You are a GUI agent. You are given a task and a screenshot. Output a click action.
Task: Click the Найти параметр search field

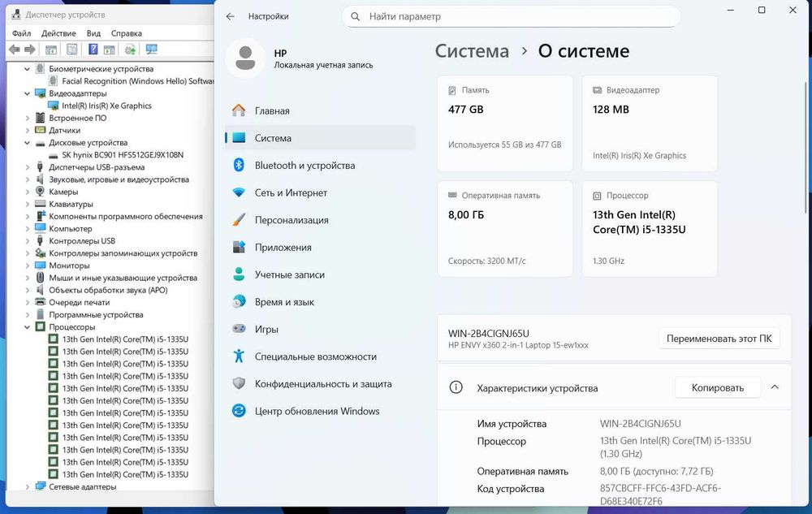[x=511, y=16]
